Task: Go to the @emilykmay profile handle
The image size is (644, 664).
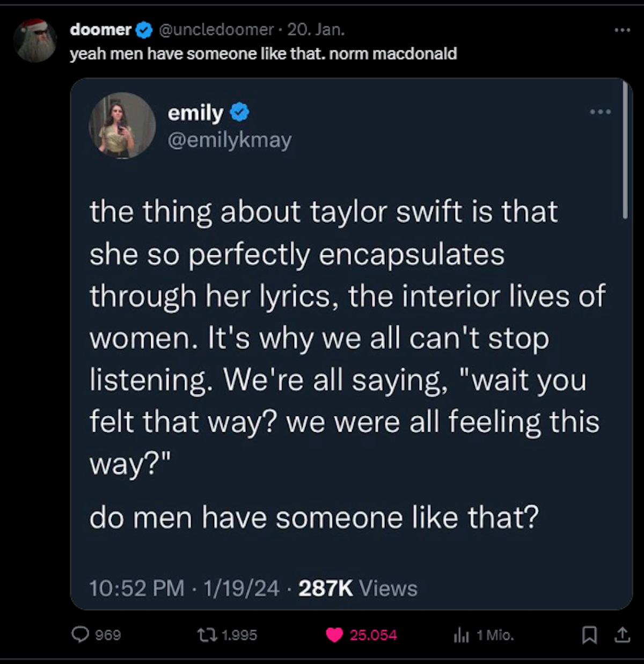Action: (230, 140)
